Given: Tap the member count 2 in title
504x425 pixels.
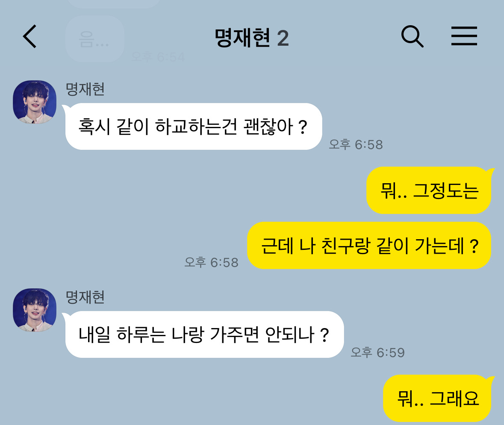Looking at the screenshot, I should click(x=283, y=38).
